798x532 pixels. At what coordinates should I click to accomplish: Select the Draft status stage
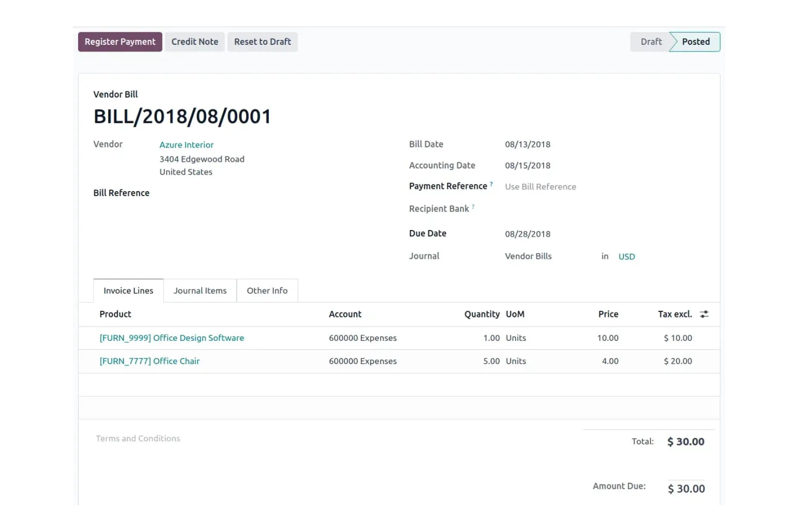pos(651,42)
